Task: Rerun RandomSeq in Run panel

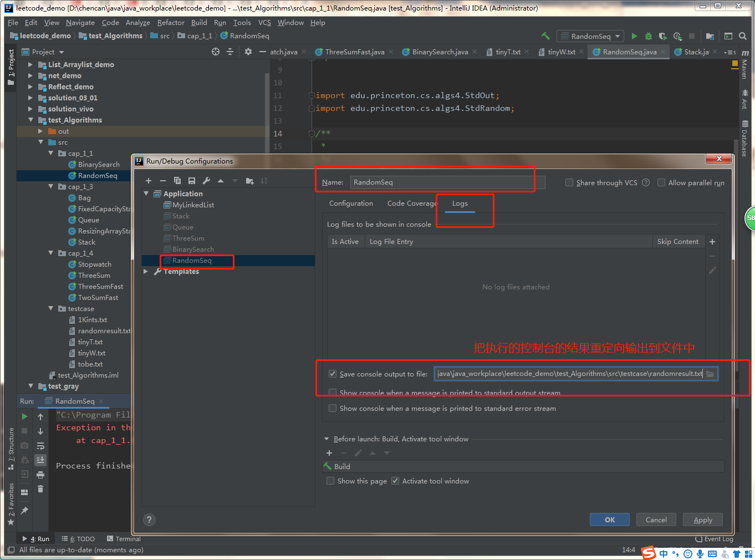Action: click(24, 416)
